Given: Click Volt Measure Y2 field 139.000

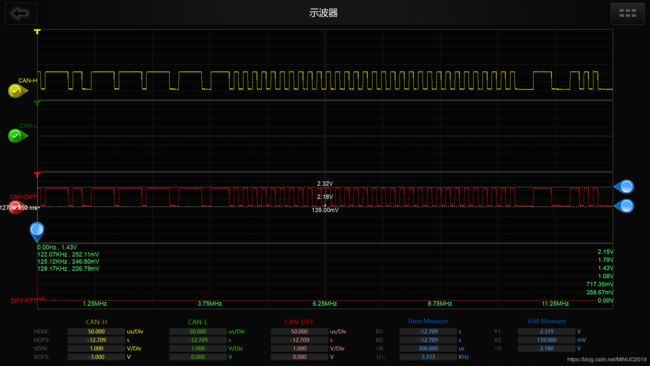Looking at the screenshot, I should point(546,340).
